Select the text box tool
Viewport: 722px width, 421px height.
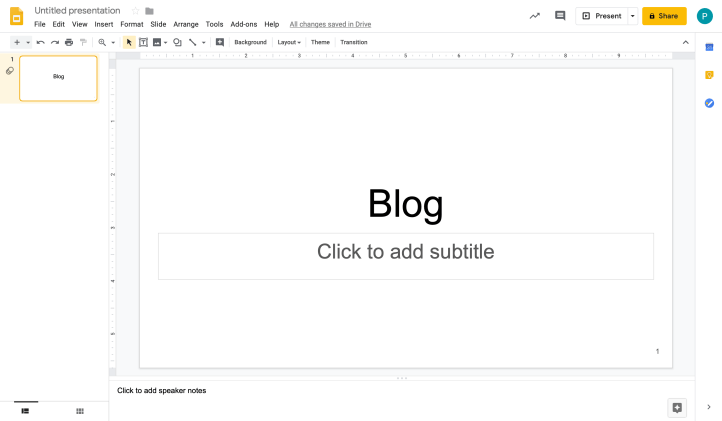143,42
